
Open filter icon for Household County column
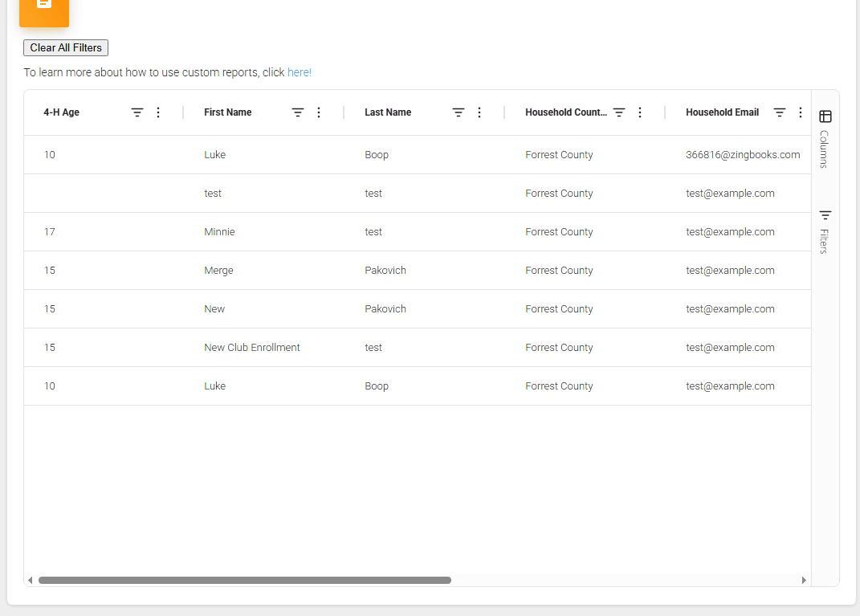pyautogui.click(x=619, y=112)
